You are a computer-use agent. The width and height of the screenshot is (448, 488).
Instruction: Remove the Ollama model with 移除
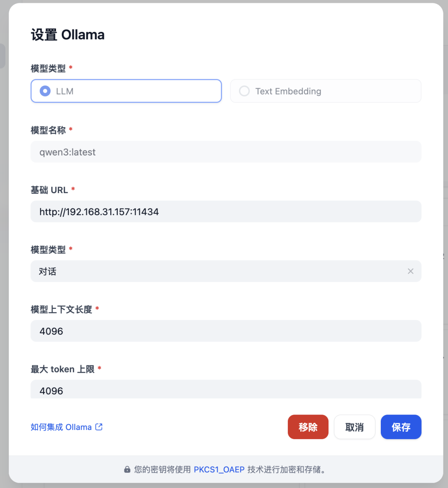pos(308,427)
